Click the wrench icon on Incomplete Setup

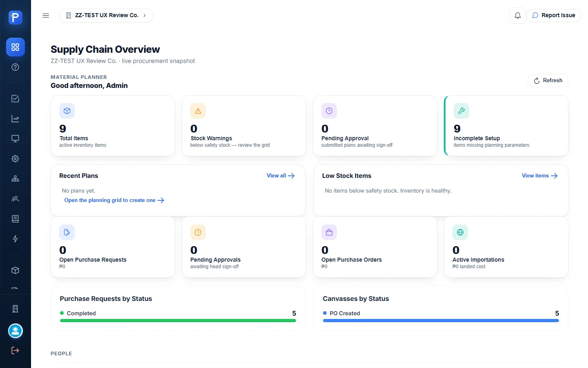pos(461,111)
